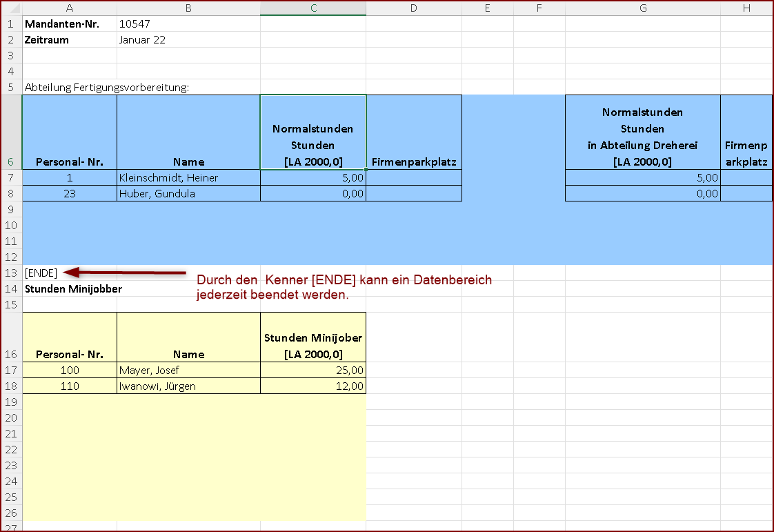Click the row 13 header
Viewport: 774px width, 532px height.
tap(11, 273)
